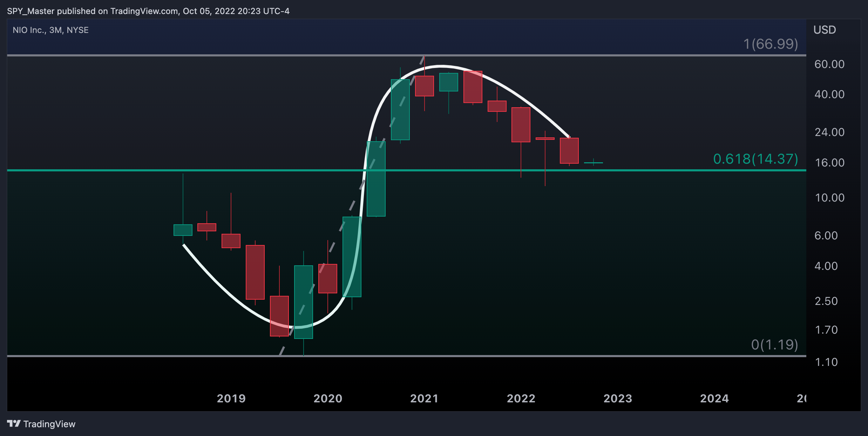Click the 1.10 price axis label
868x436 pixels.
(826, 362)
